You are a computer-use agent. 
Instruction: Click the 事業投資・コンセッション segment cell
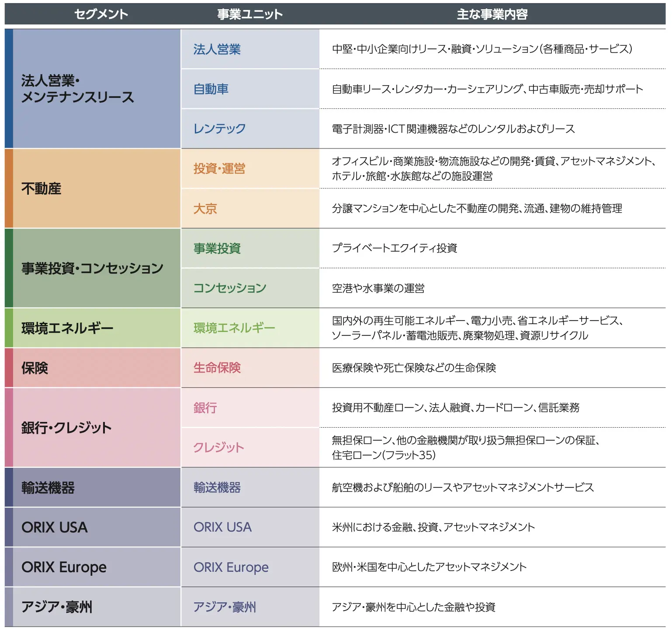[96, 268]
